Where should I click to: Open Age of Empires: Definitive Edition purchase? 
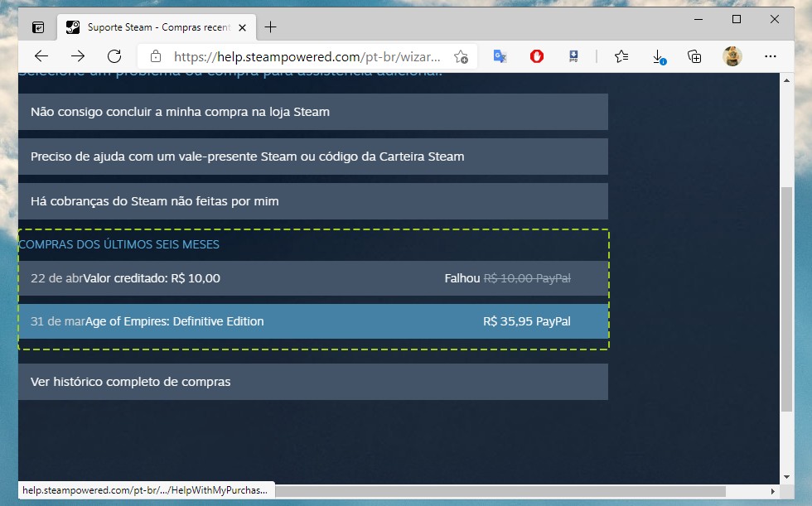click(x=312, y=321)
